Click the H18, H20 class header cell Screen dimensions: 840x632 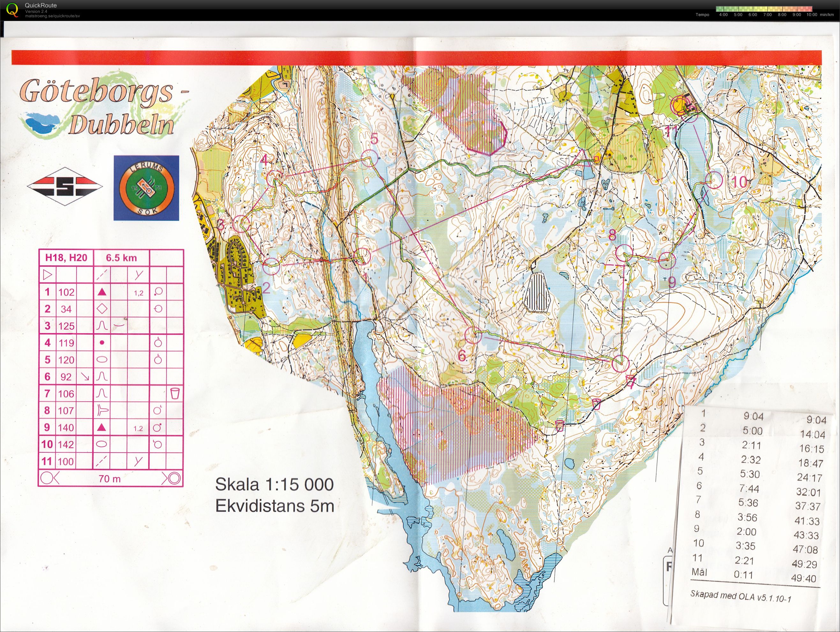coord(66,258)
